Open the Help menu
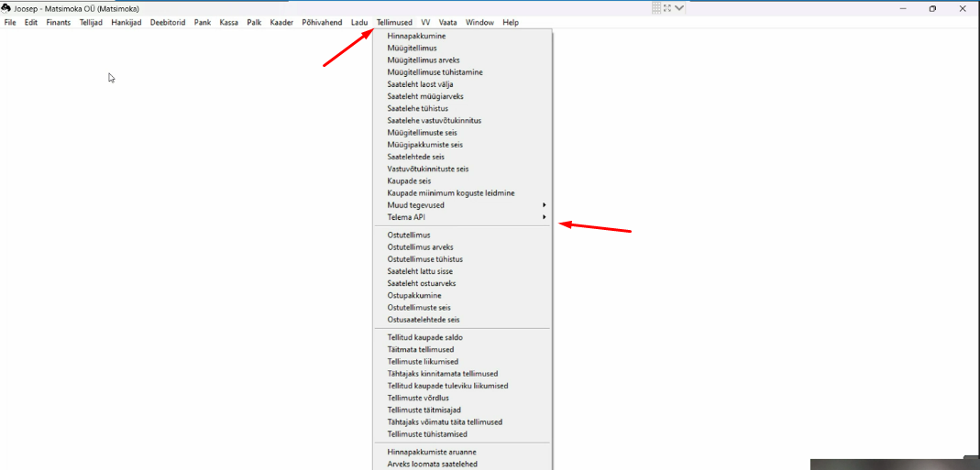Viewport: 980px width, 470px height. tap(511, 22)
